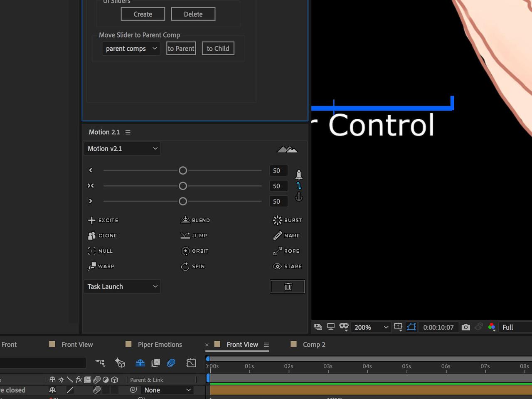Click the to Parent button
This screenshot has height=399, width=532.
pyautogui.click(x=181, y=49)
